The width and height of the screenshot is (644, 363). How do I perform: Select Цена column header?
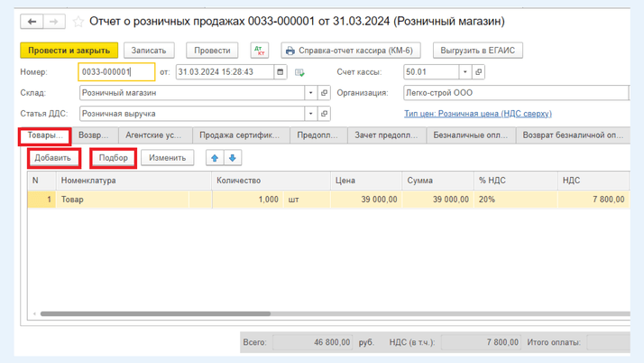click(366, 181)
